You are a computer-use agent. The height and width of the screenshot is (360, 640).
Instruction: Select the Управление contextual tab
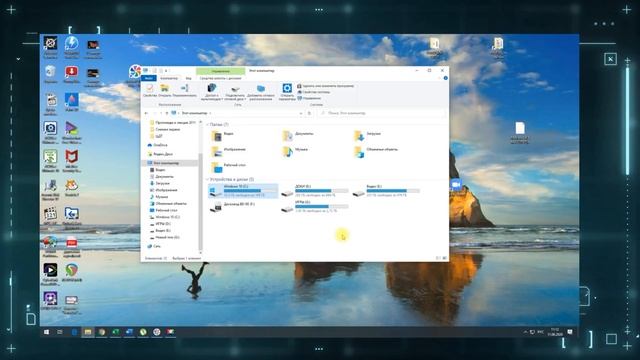[220, 71]
